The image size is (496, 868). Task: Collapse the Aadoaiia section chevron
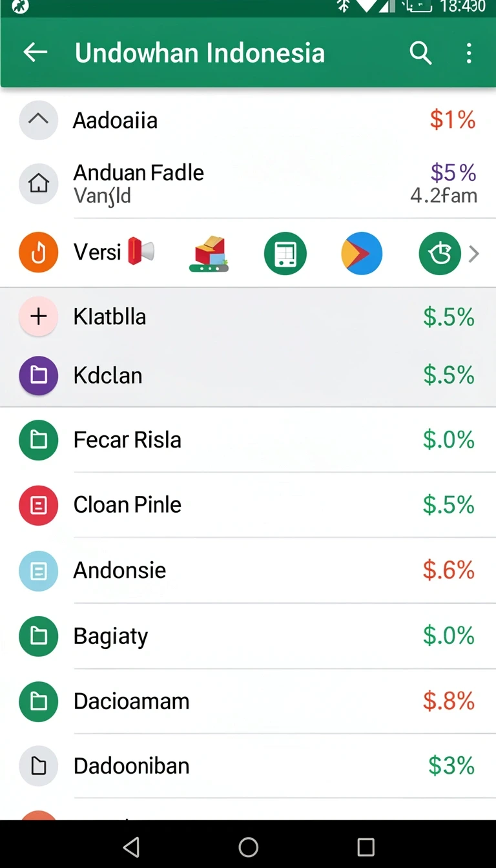[x=39, y=120]
